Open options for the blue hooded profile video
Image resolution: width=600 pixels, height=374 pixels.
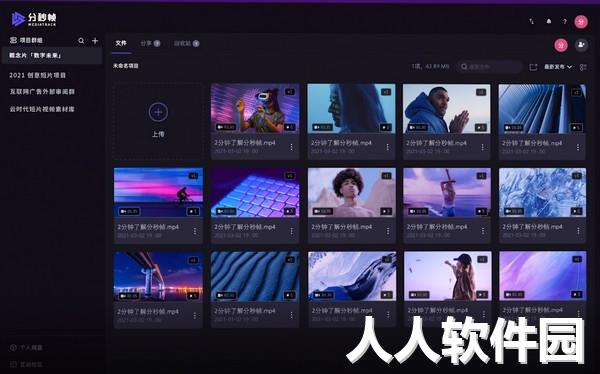coord(388,147)
